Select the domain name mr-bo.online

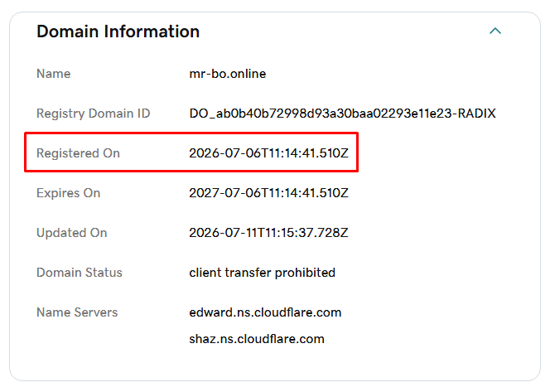point(227,74)
